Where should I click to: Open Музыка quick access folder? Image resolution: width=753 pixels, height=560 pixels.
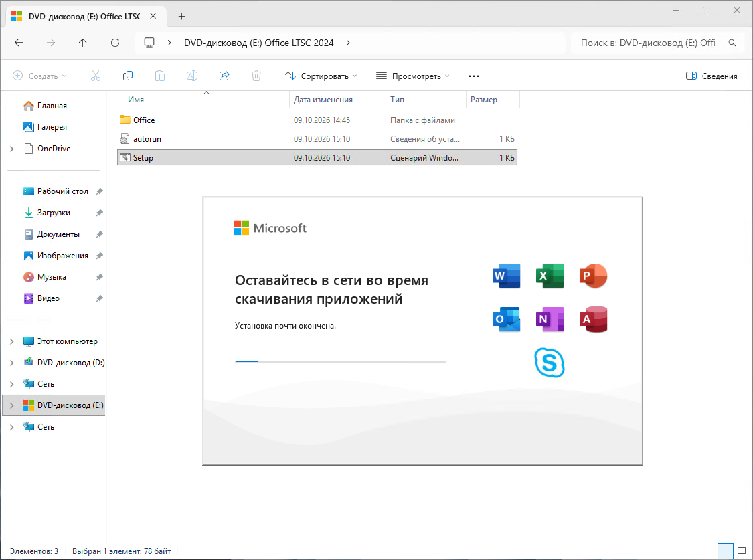tap(52, 277)
